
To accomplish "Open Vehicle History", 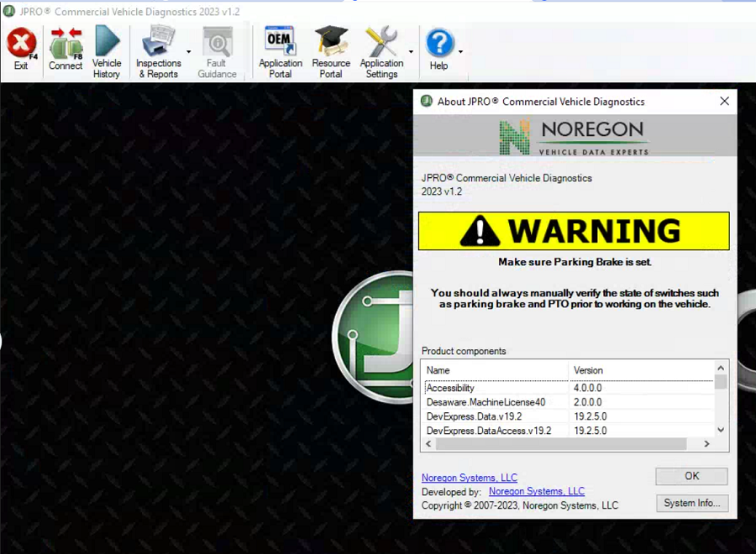I will click(x=107, y=53).
